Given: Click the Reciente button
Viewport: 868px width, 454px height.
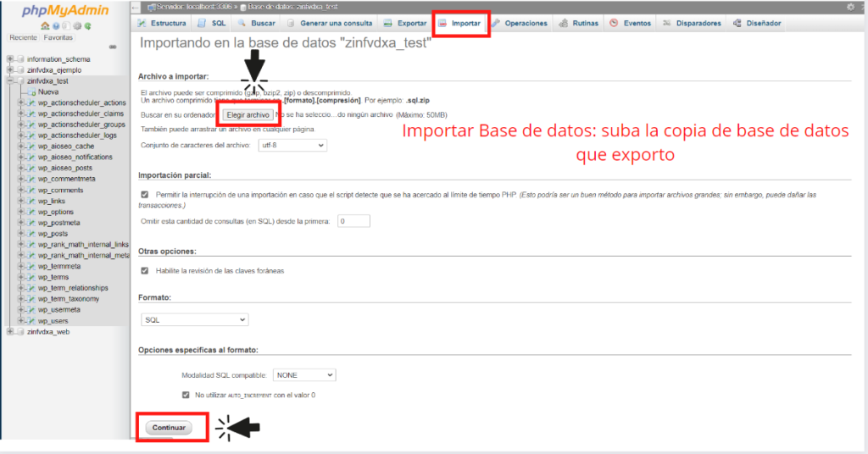Looking at the screenshot, I should [x=23, y=37].
